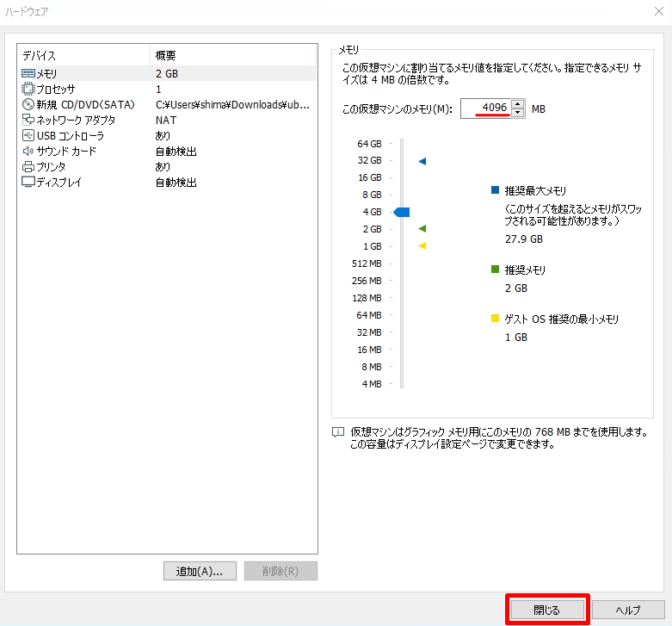The image size is (672, 626).
Task: Select the USB コントローラ icon
Action: coord(28,135)
